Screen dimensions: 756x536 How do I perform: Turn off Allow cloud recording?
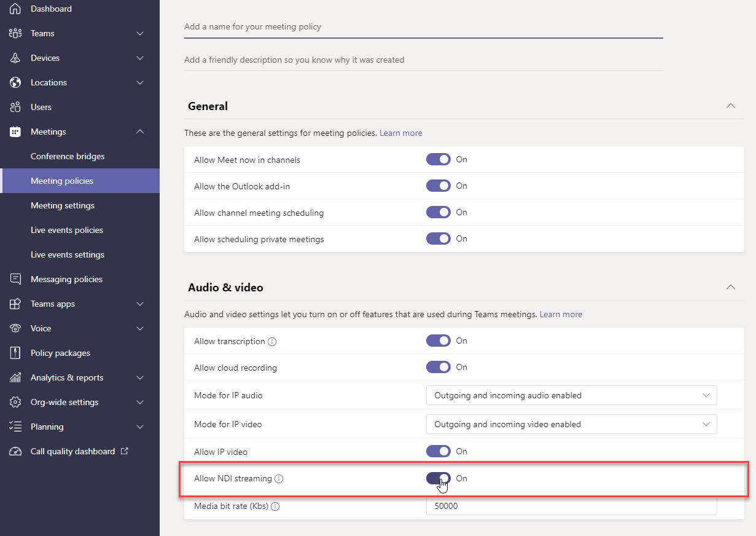click(438, 367)
